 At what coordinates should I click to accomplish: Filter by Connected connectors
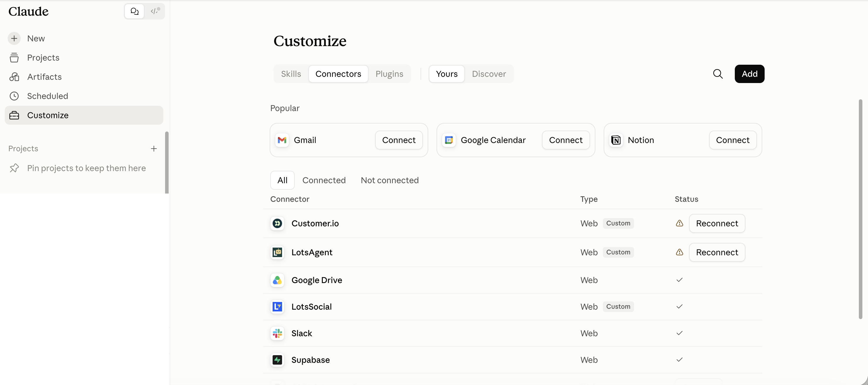coord(324,180)
